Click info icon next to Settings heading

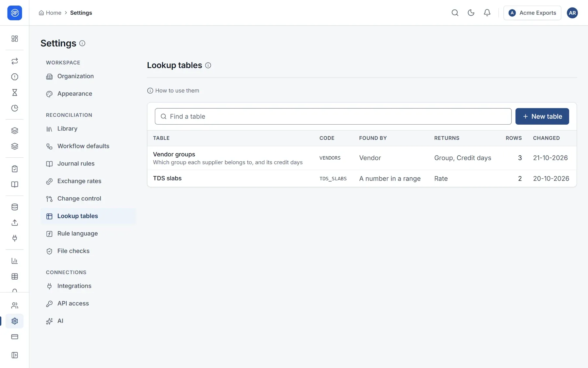tap(82, 43)
